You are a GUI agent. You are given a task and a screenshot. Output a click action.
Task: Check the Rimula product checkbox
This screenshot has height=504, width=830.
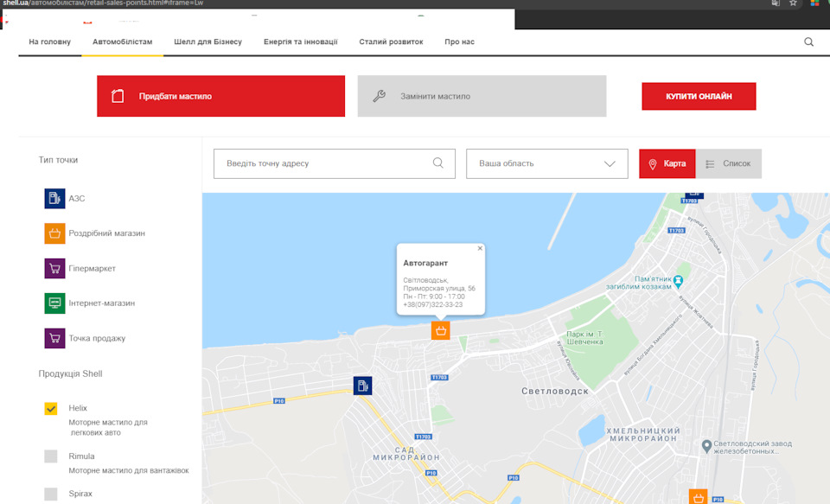(51, 456)
